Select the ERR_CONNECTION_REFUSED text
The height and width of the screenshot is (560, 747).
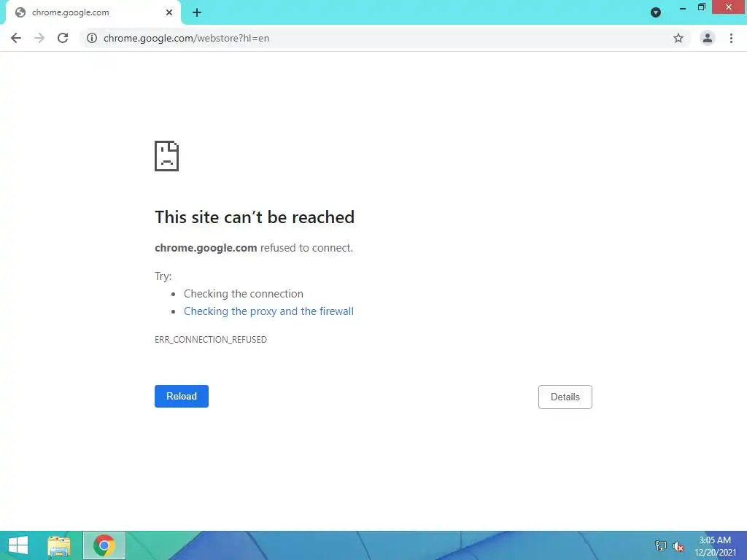coord(211,340)
